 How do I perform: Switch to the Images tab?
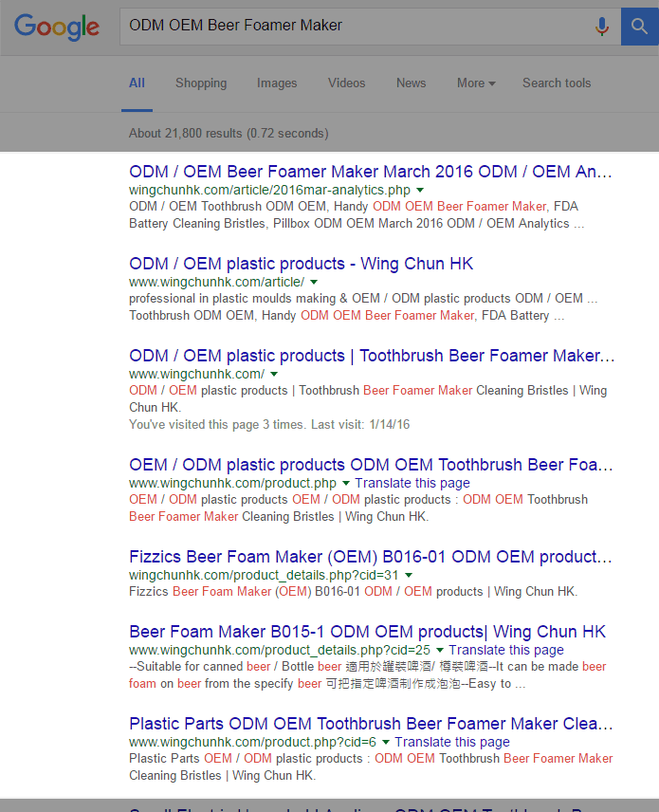277,83
